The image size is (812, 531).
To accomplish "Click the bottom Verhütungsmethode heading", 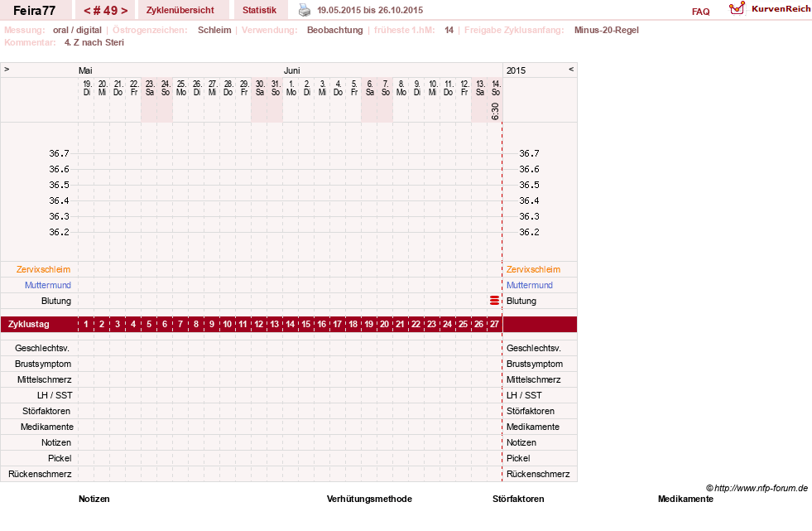I will coord(369,499).
